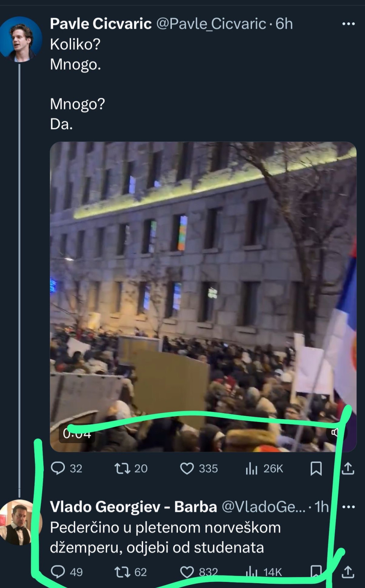Viewport: 365px width, 588px height.
Task: Unmute the video using speaker icon
Action: tap(335, 432)
